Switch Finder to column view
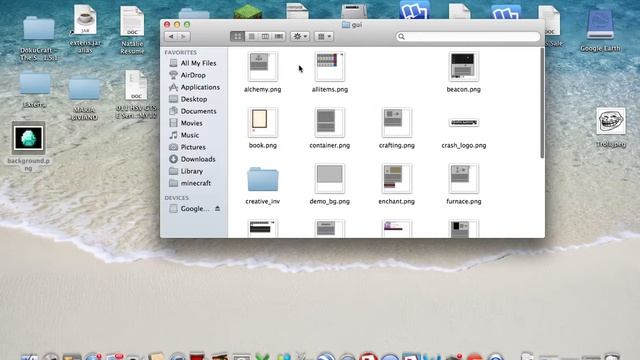The height and width of the screenshot is (360, 640). [265, 36]
